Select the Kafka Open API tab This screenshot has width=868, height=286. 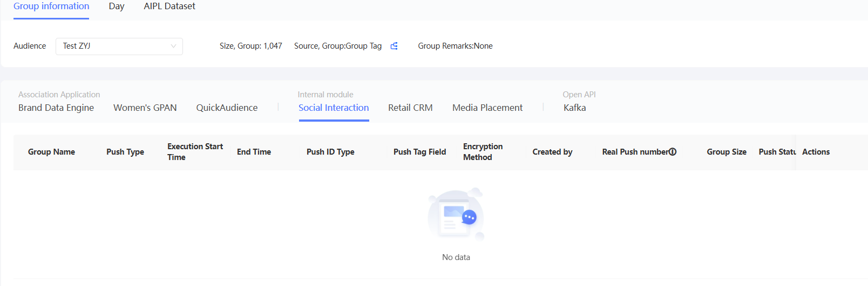(x=574, y=108)
